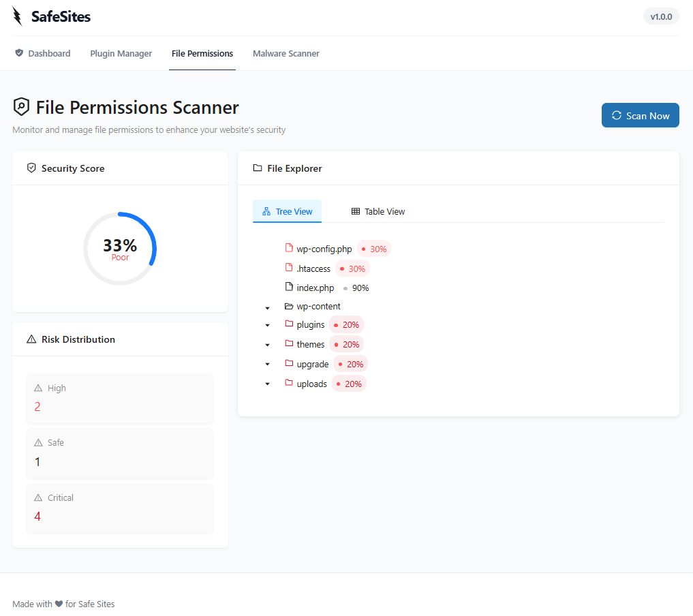Click the Security Score shield icon
693x616 pixels.
pyautogui.click(x=31, y=168)
